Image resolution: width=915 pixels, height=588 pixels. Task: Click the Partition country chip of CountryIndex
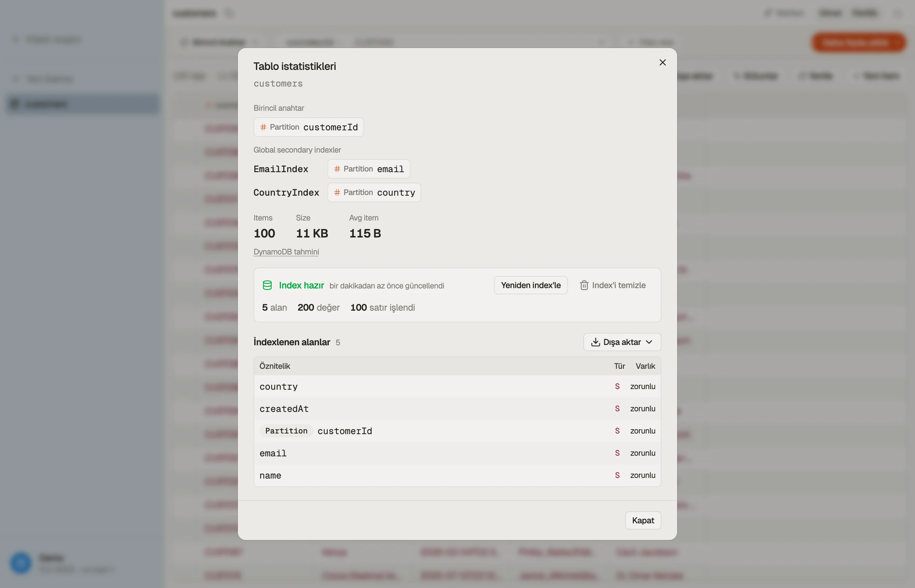(x=374, y=192)
